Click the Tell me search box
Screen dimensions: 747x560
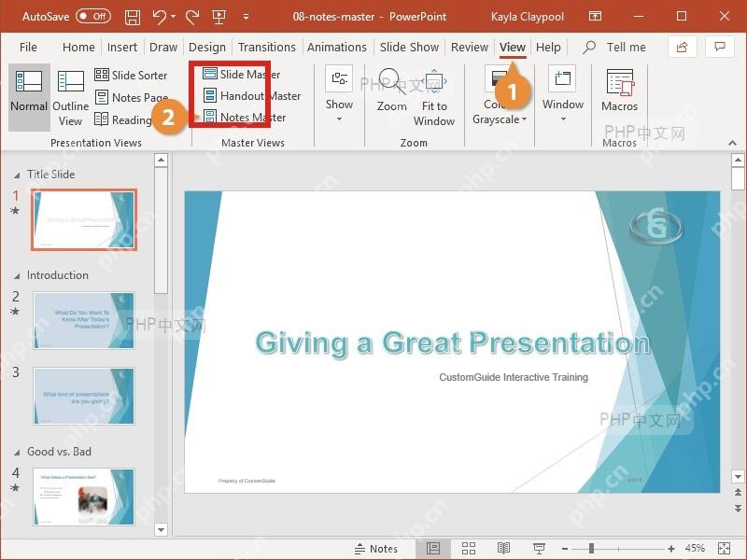coord(614,48)
